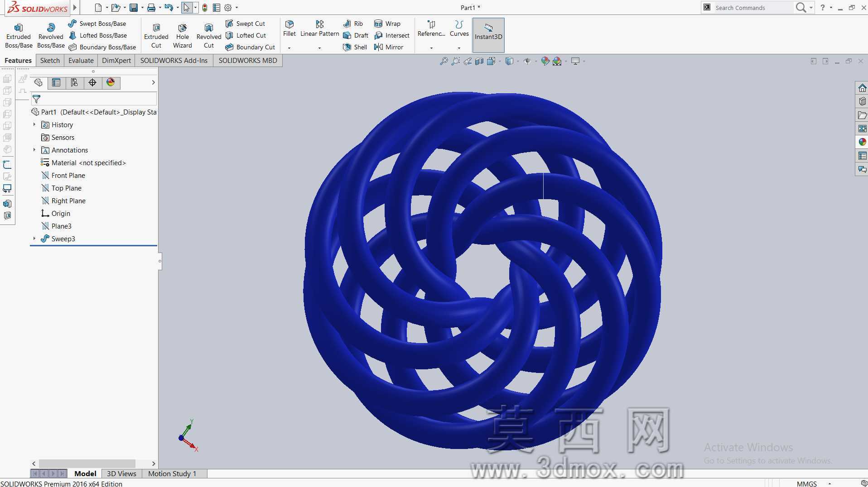Select the Draft tool
The image size is (868, 487).
356,35
